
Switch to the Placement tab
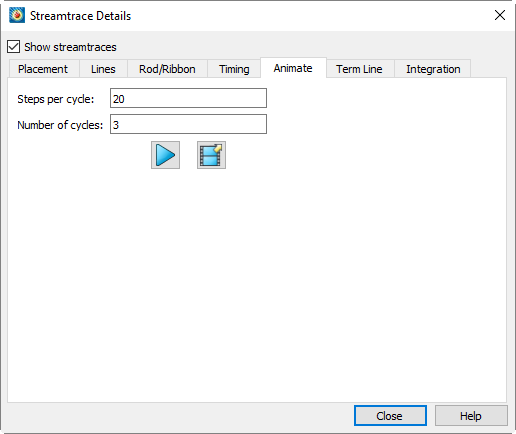[x=43, y=69]
